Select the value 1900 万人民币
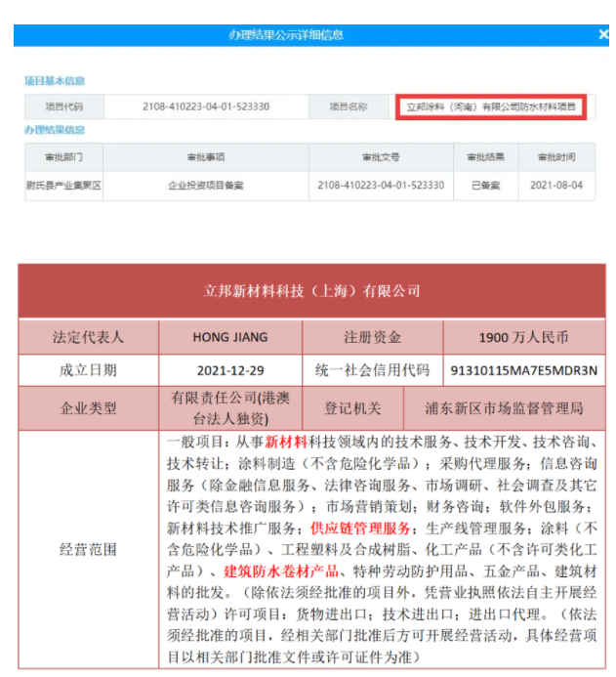 tap(523, 337)
